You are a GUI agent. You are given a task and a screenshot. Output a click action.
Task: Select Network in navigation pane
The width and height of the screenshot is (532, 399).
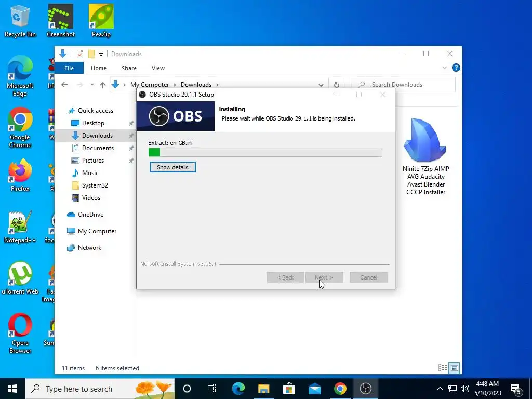(x=89, y=248)
